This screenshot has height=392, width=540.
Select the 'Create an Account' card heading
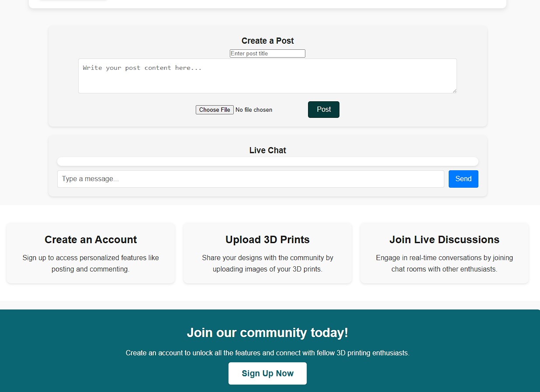(x=91, y=240)
